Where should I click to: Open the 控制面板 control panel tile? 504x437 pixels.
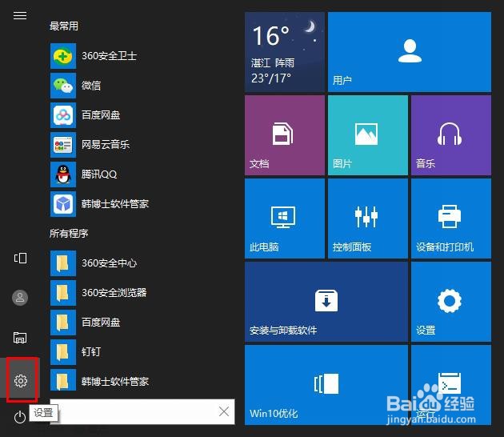click(x=368, y=218)
